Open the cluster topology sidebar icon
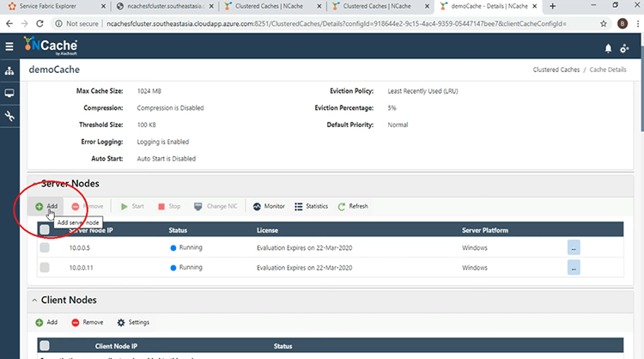Image resolution: width=644 pixels, height=359 pixels. coord(9,70)
